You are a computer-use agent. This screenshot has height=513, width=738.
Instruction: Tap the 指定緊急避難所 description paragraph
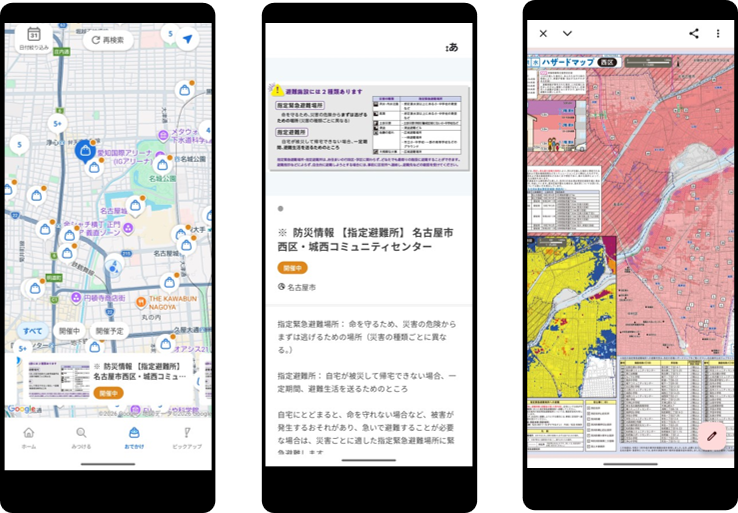click(x=367, y=337)
